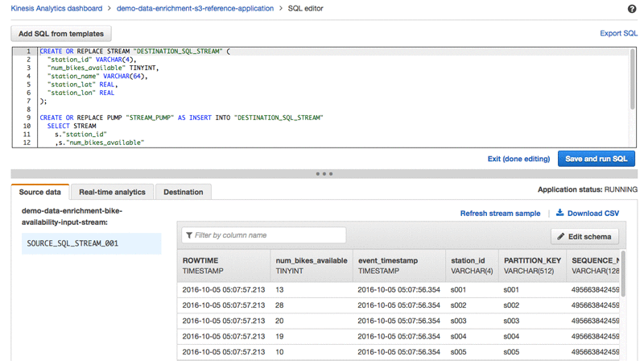This screenshot has width=644, height=361.
Task: Click Refresh stream sample link
Action: point(500,214)
